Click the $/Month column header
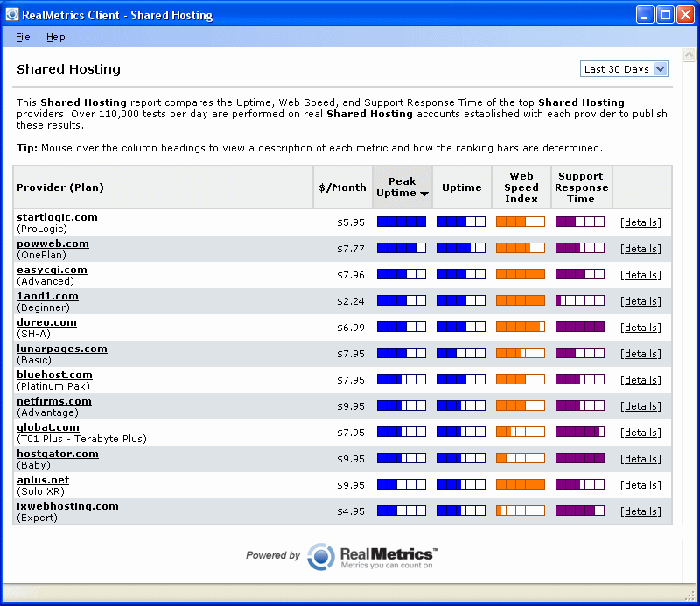700x606 pixels. coord(342,187)
